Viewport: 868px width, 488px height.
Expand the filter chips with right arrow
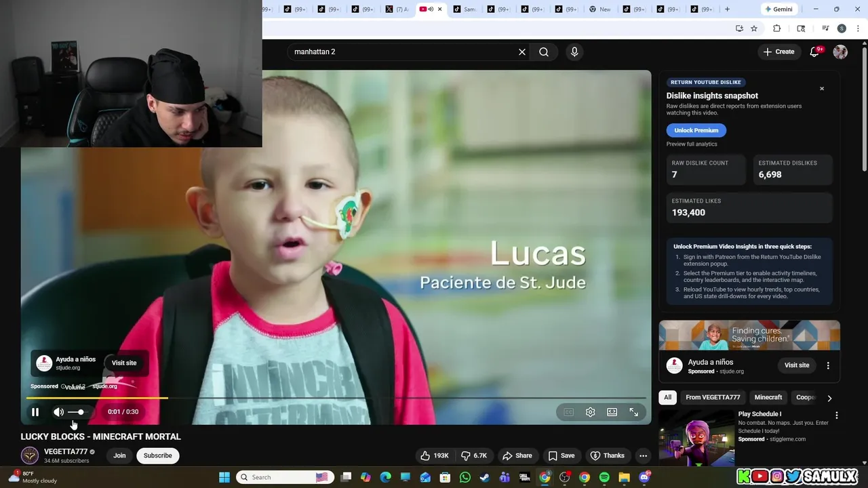coord(829,398)
